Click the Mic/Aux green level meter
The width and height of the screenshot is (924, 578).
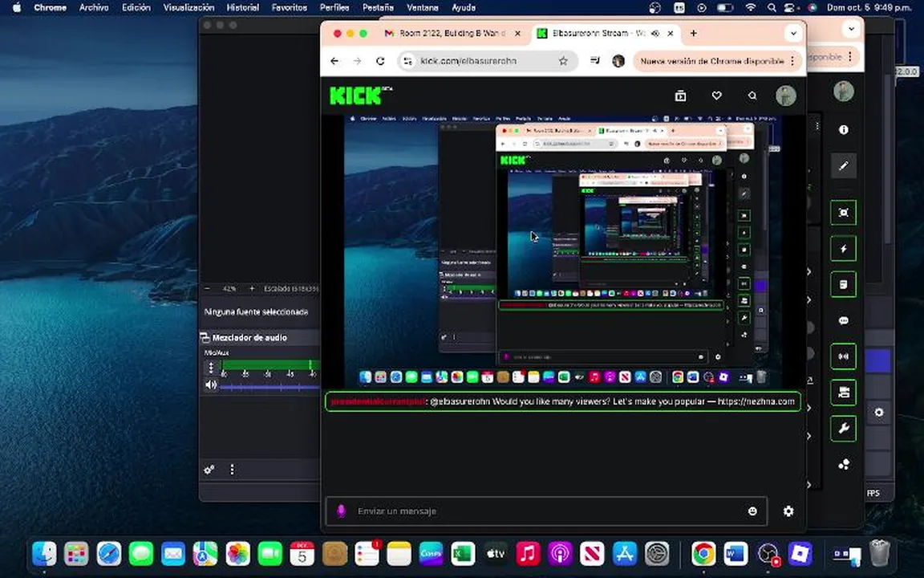click(x=269, y=365)
